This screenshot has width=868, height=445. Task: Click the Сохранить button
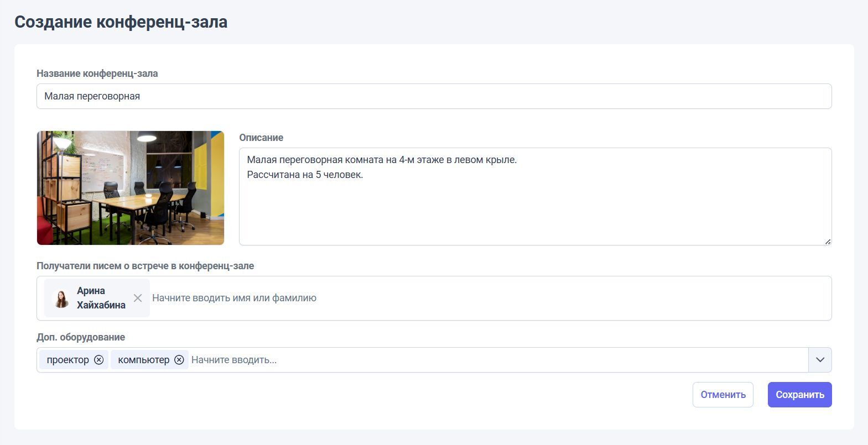tap(799, 395)
